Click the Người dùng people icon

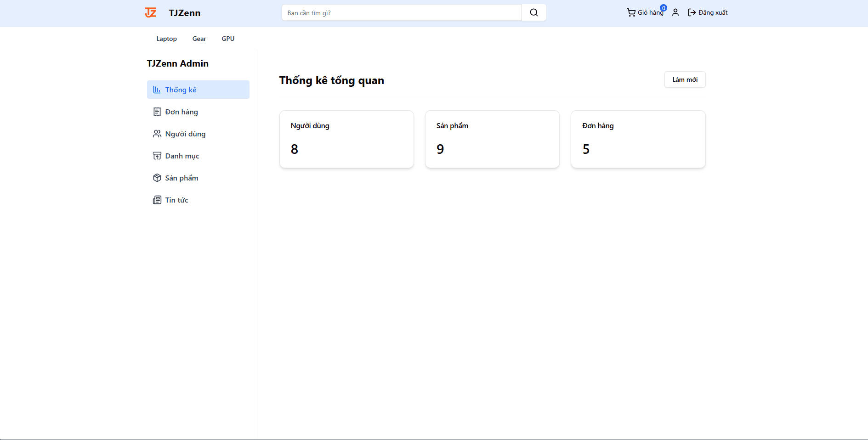tap(157, 134)
